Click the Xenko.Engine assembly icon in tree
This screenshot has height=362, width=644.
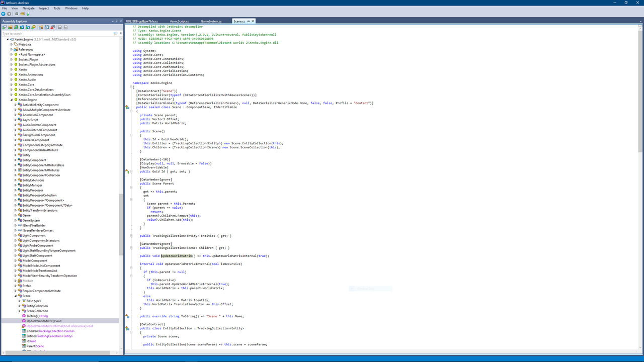pyautogui.click(x=11, y=39)
